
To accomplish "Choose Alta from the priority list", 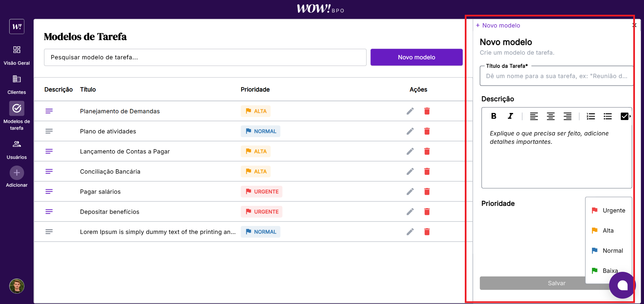I will (608, 231).
